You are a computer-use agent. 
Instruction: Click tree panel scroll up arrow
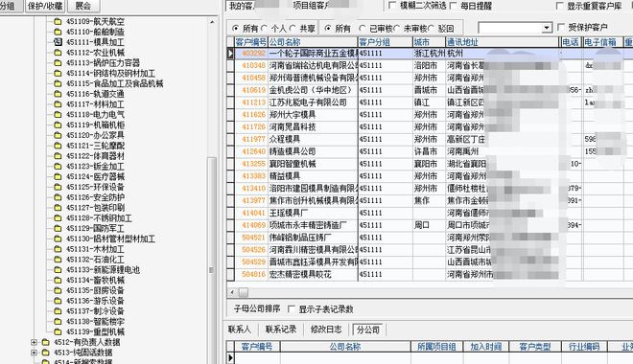click(x=212, y=21)
